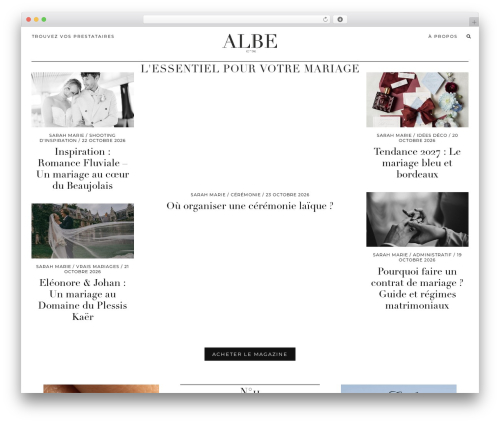Read Inspiration Romance Fluviale article title
Image resolution: width=500 pixels, height=423 pixels.
tap(83, 168)
